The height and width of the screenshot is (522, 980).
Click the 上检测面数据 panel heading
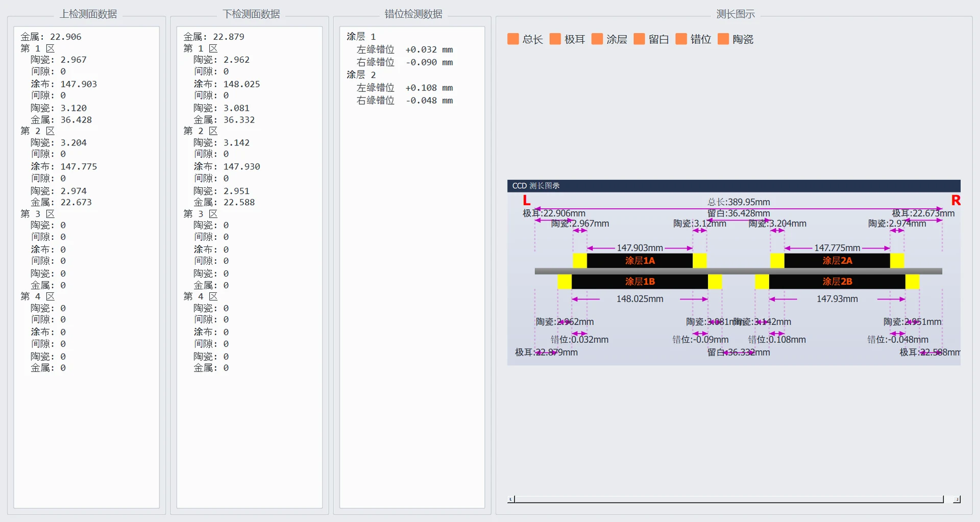click(88, 14)
